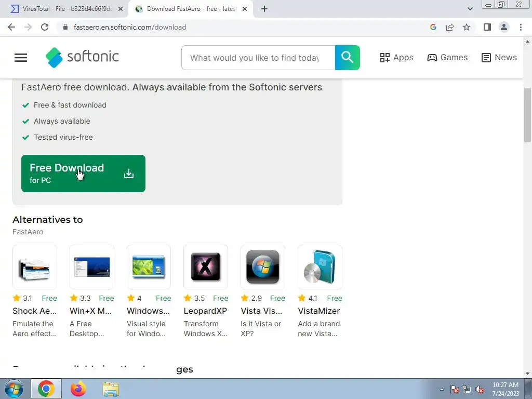Reload the Softonic page

tap(45, 27)
